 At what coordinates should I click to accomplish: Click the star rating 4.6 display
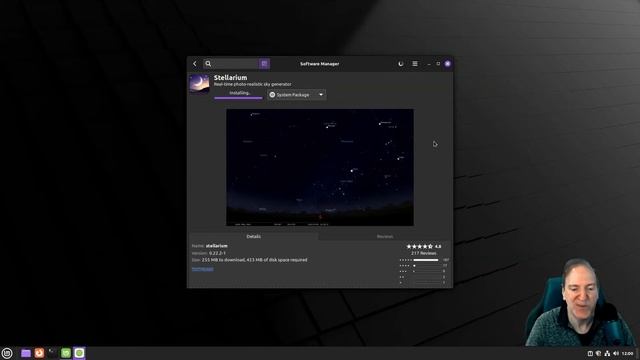click(424, 247)
